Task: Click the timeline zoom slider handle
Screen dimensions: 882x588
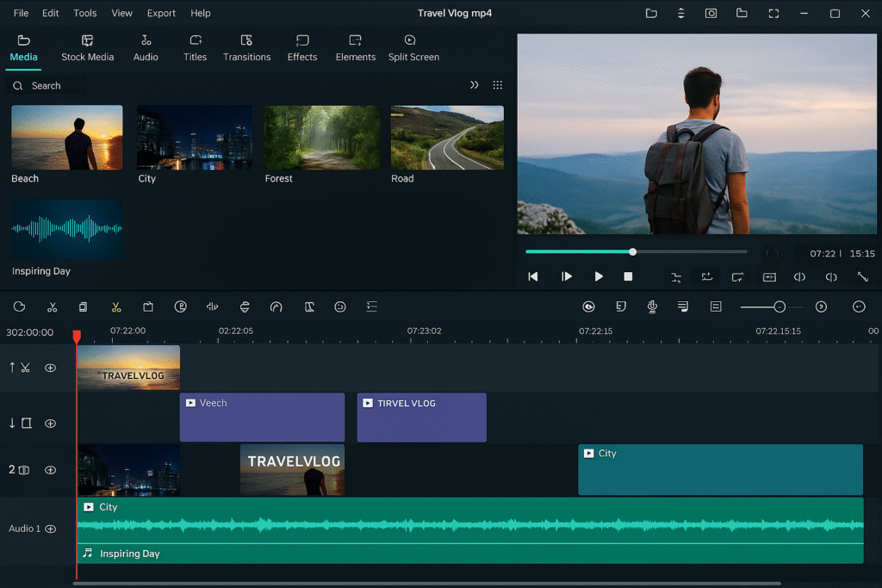Action: tap(779, 306)
